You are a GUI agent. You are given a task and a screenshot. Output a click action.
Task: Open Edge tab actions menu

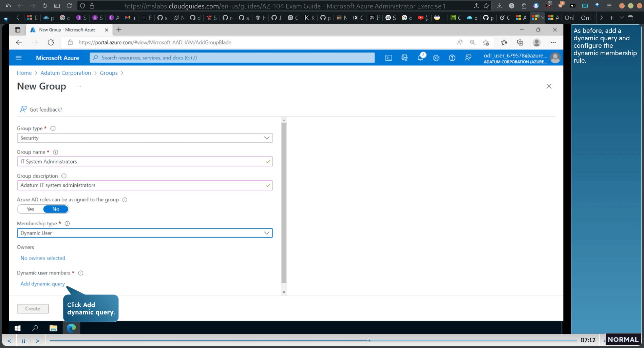(x=18, y=30)
